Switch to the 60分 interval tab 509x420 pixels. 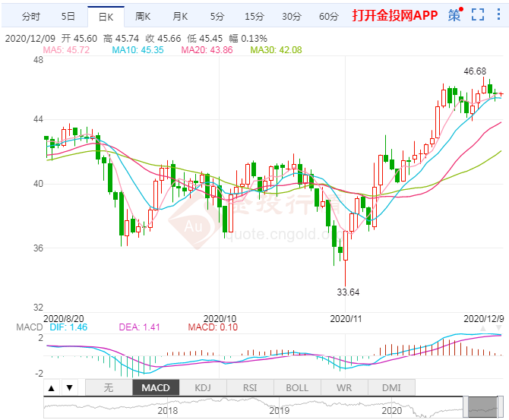(328, 16)
